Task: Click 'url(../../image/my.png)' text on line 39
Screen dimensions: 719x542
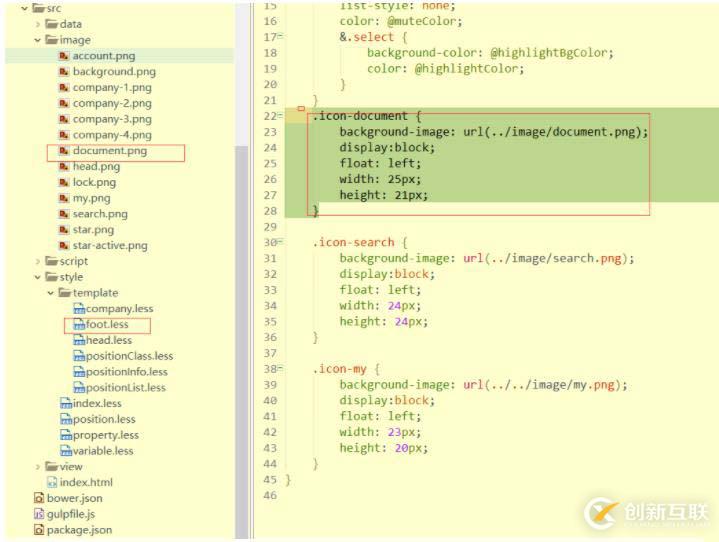Action: (x=542, y=385)
